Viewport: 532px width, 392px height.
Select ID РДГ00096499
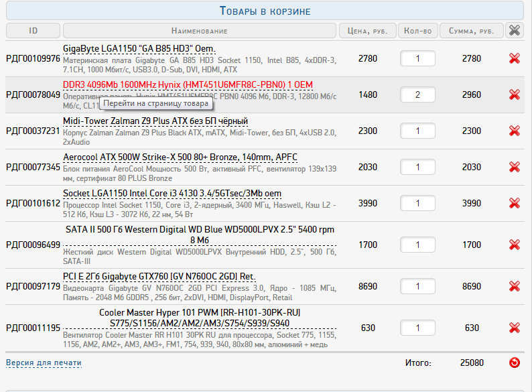pos(33,245)
